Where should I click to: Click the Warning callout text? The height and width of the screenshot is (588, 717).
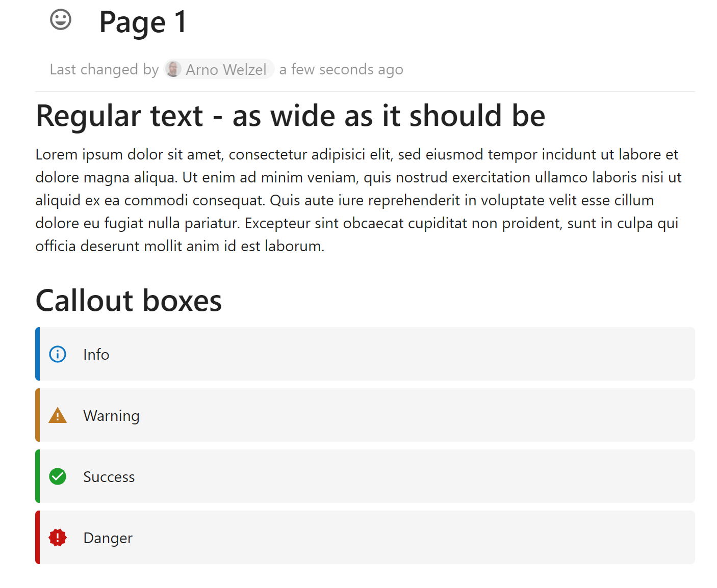111,416
